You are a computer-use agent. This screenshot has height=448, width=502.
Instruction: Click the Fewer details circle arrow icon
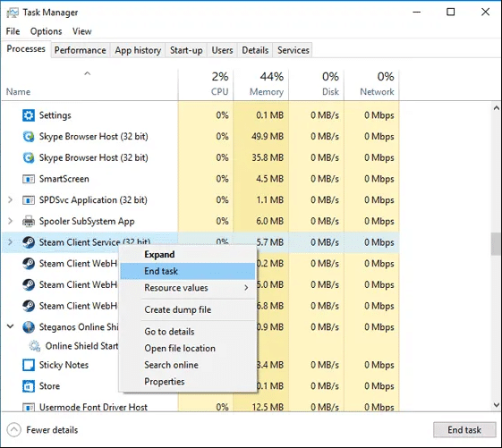(x=13, y=430)
